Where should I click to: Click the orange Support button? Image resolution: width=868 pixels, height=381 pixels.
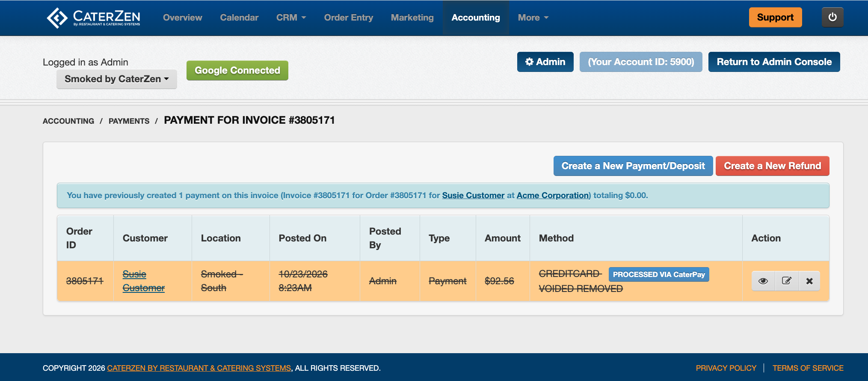point(775,17)
